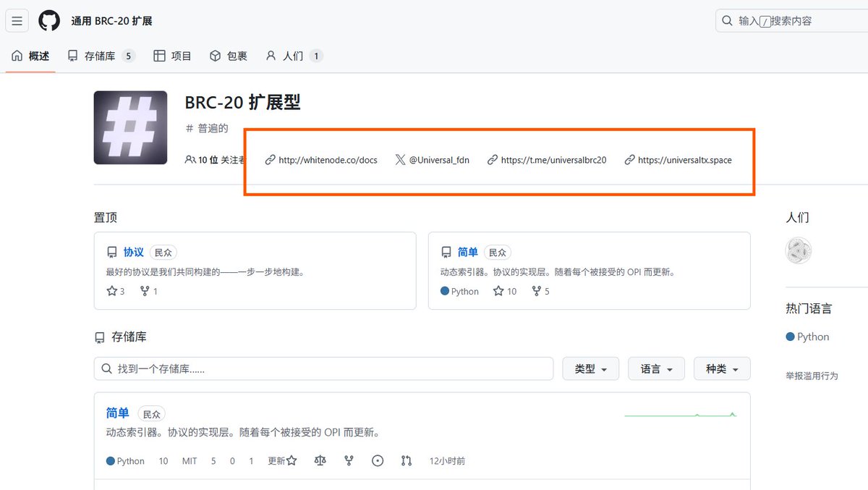Open the 通用 BRC-20 扩展 organization link
This screenshot has height=490, width=868.
pyautogui.click(x=111, y=21)
